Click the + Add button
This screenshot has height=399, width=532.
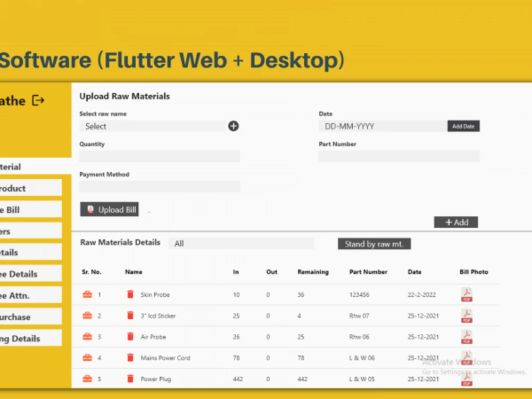point(456,222)
